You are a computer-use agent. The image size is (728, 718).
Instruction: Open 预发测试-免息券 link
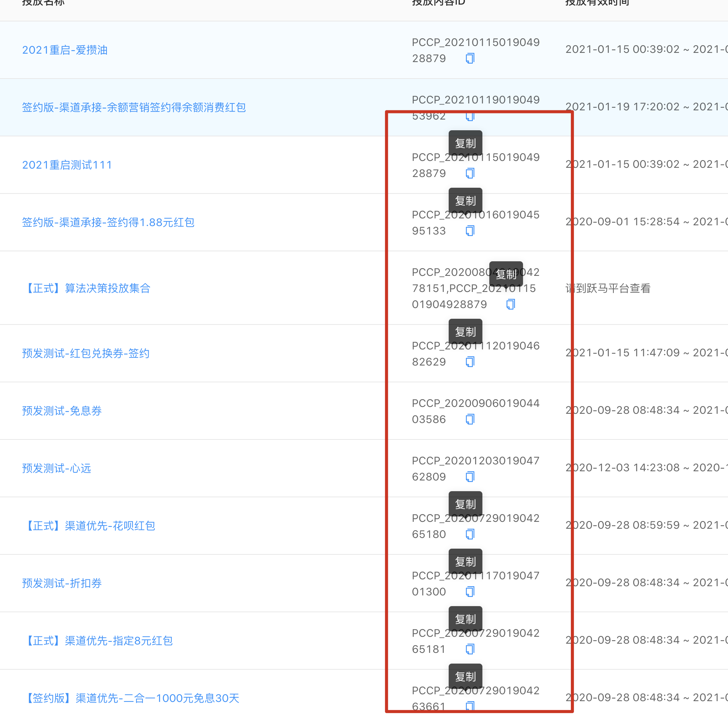pyautogui.click(x=62, y=411)
